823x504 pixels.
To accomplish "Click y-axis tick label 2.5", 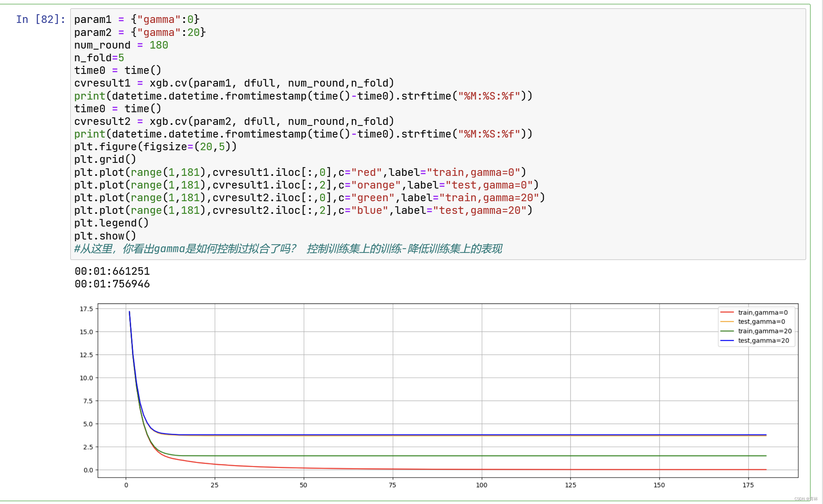I will click(x=88, y=447).
